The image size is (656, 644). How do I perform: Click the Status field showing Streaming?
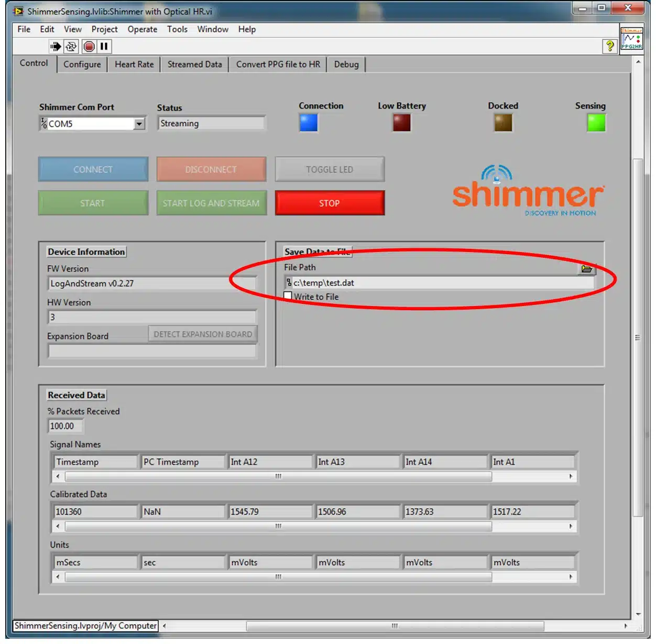point(212,124)
